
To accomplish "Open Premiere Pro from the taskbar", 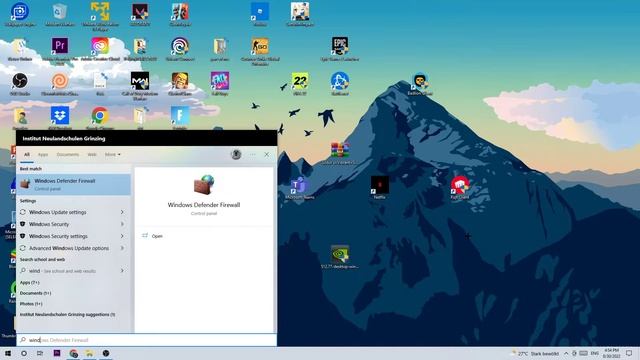I will [57, 353].
